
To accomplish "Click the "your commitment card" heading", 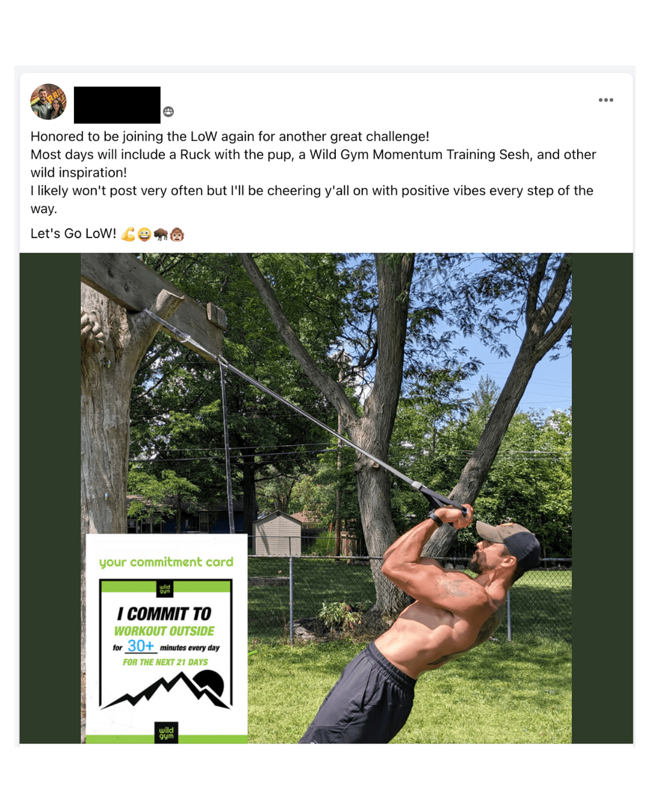I will pos(166,562).
